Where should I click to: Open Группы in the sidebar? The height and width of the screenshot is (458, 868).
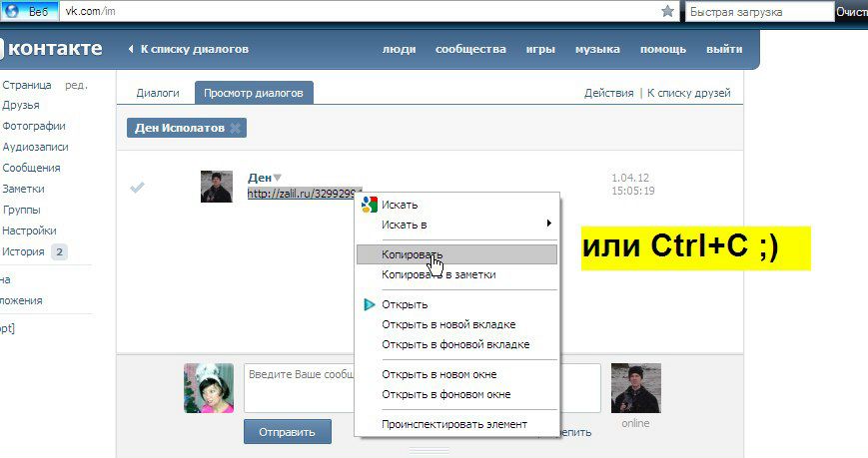(22, 210)
